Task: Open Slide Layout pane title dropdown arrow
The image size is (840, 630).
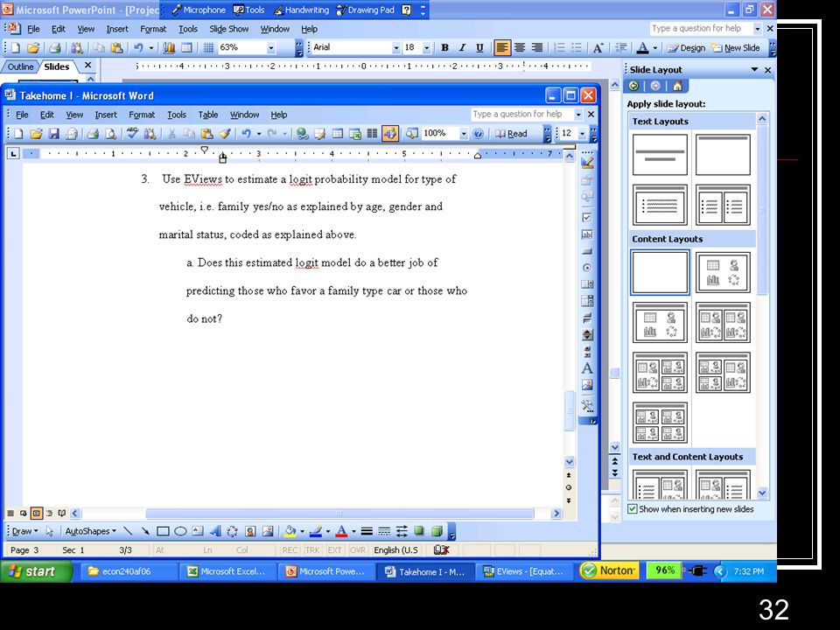Action: point(754,70)
